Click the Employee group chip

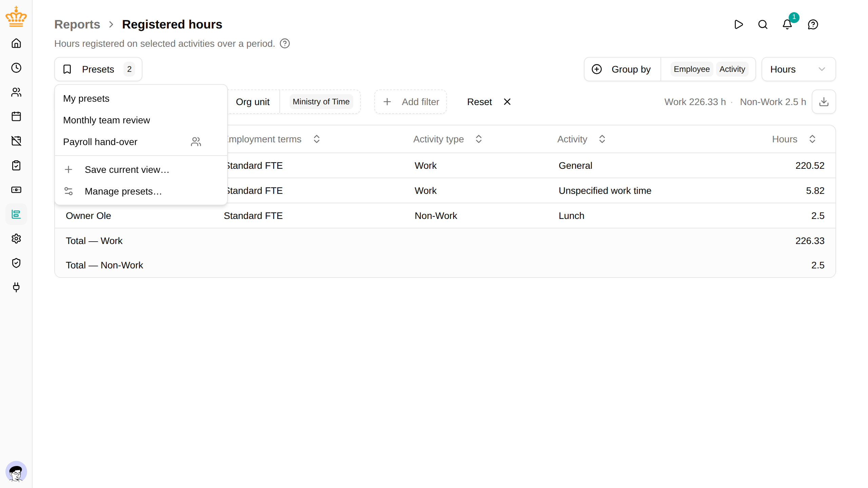click(x=692, y=69)
